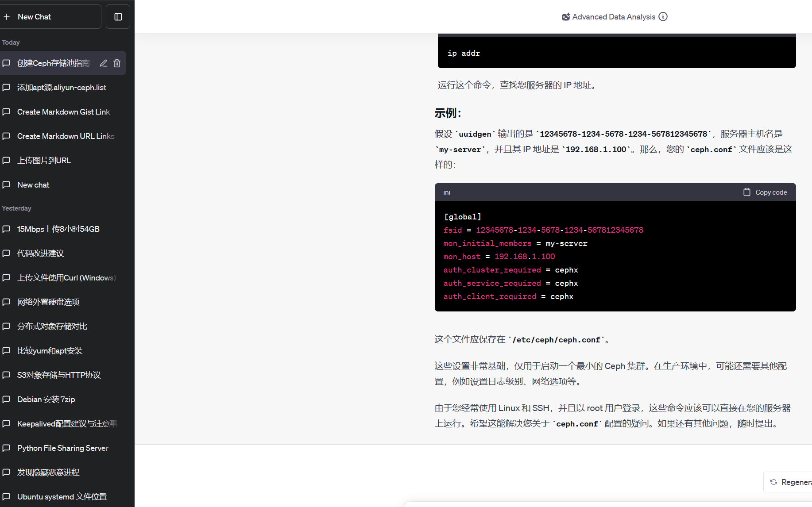Click the Advanced Data Analysis title
This screenshot has width=812, height=507.
614,17
